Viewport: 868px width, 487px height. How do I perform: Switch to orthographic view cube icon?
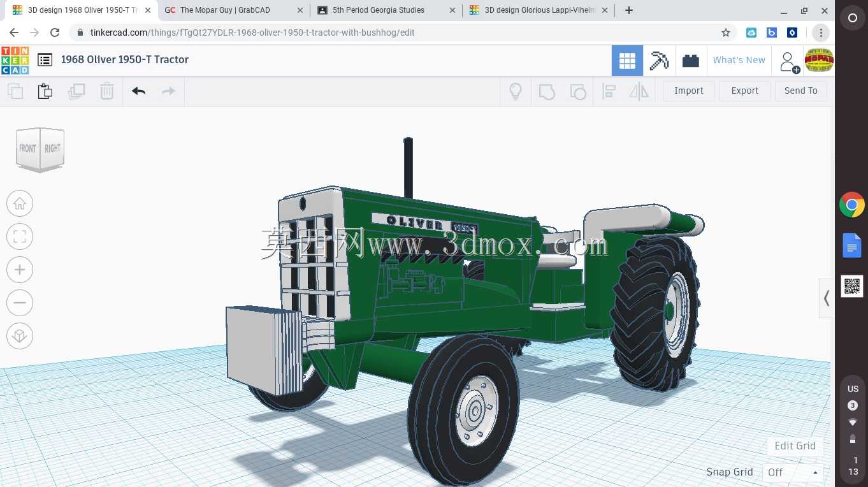tap(20, 336)
